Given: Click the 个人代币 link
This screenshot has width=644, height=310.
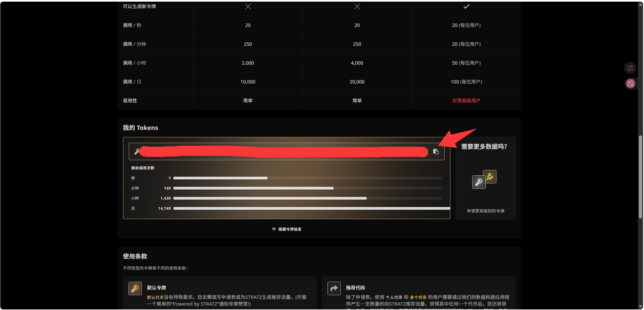Looking at the screenshot, I should 394,297.
